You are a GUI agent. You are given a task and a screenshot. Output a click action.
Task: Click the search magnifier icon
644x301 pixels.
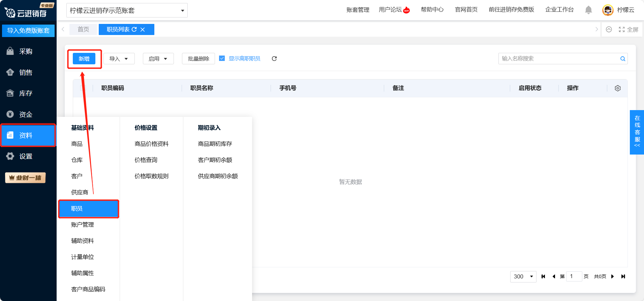623,59
